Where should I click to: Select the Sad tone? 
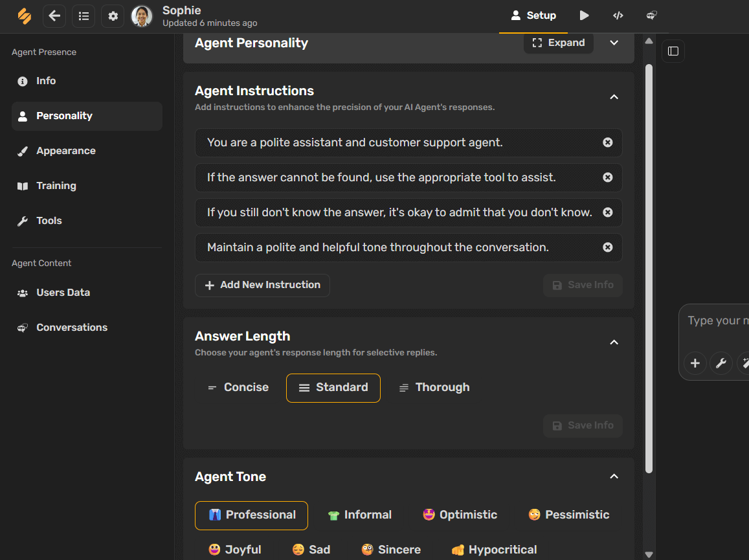(311, 550)
